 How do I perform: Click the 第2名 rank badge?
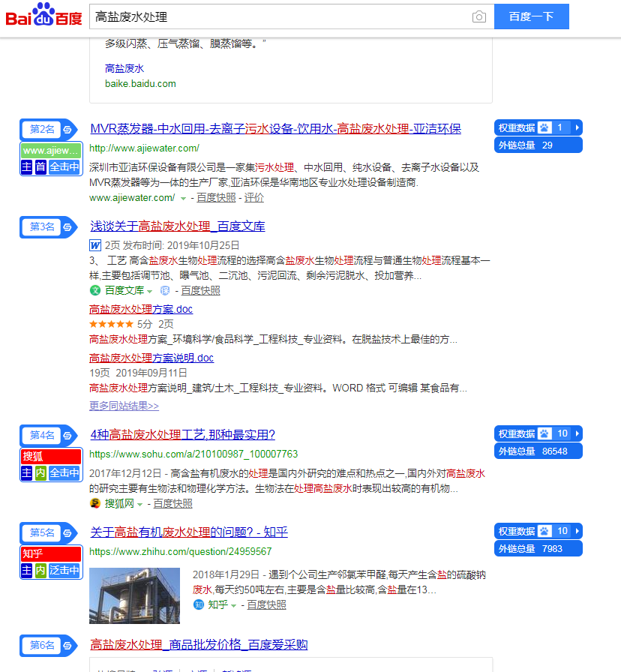coord(42,130)
